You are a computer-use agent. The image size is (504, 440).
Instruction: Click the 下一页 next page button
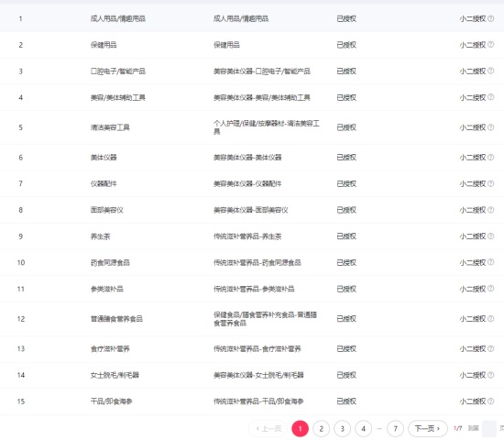(x=428, y=429)
